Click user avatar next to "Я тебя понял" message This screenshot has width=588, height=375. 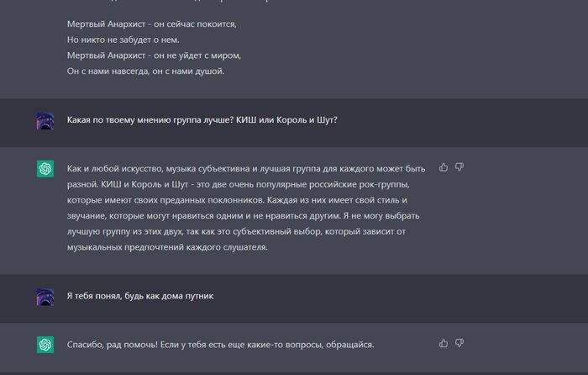pos(45,297)
